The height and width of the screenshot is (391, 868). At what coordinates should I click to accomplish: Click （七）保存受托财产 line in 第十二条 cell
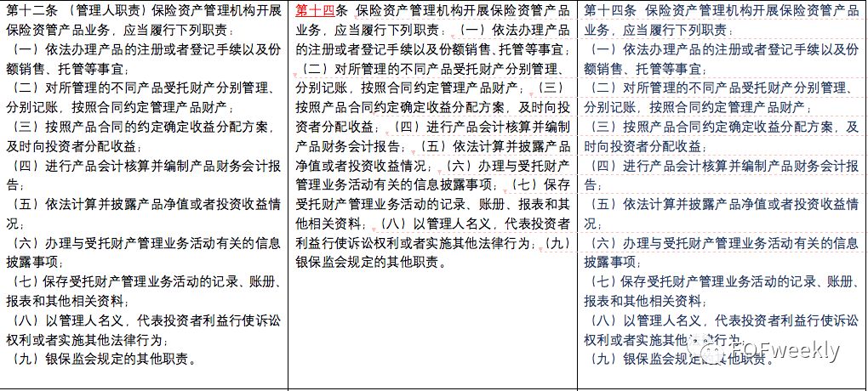146,281
